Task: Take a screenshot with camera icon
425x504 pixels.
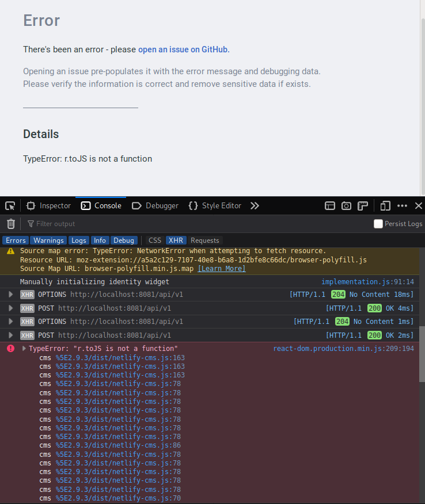Action: (x=346, y=206)
